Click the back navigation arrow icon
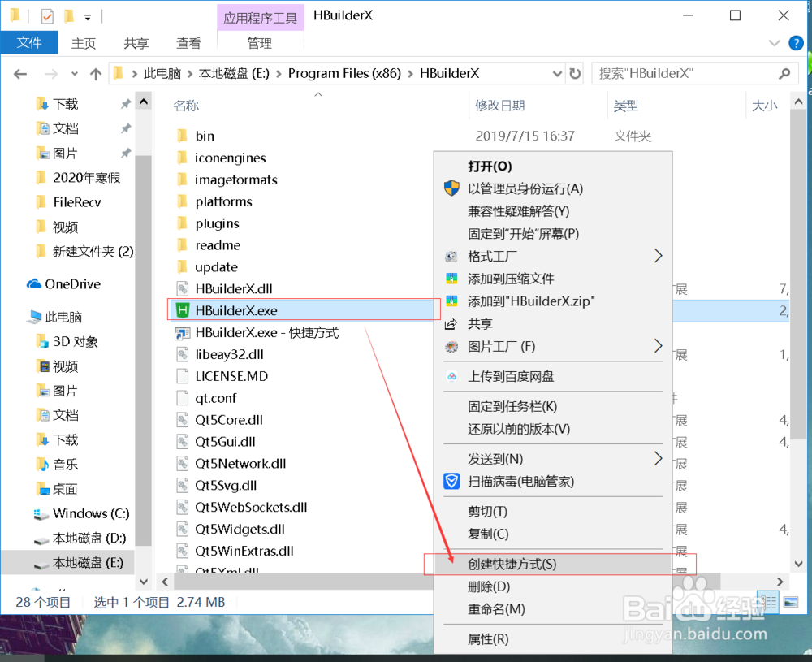 coord(19,73)
